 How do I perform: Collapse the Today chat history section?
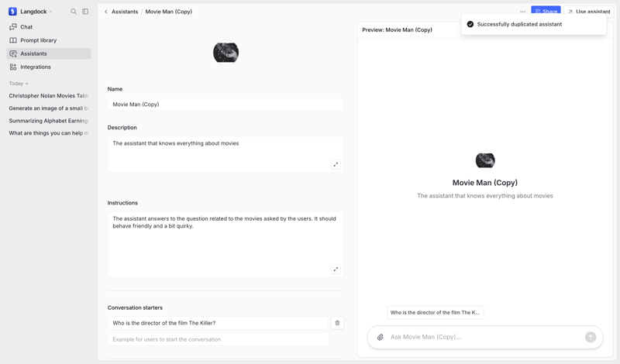coord(19,84)
